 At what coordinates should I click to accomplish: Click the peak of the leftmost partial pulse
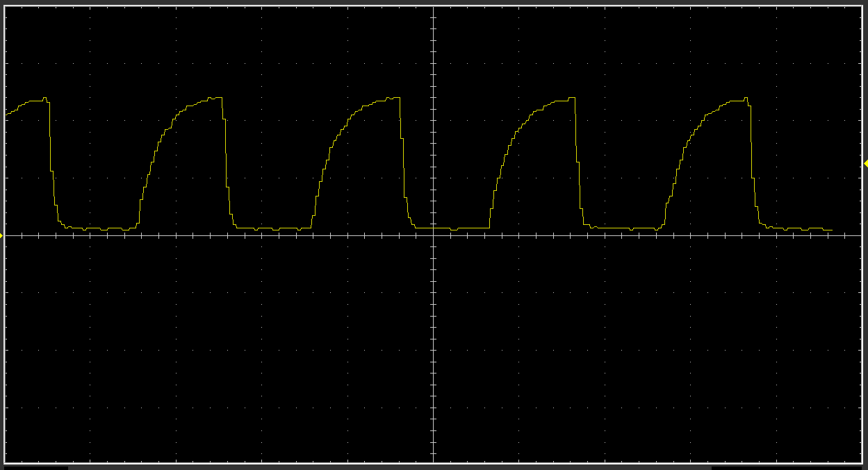tap(44, 99)
